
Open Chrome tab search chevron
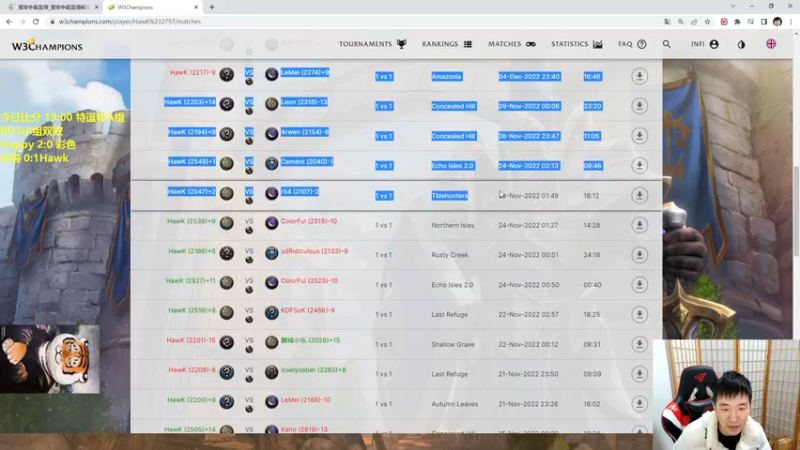tap(733, 7)
